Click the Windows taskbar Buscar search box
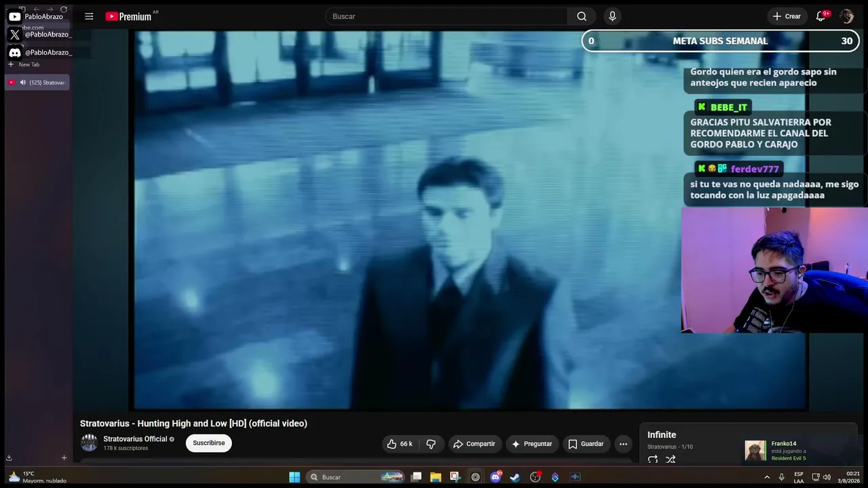868x488 pixels. [x=355, y=477]
